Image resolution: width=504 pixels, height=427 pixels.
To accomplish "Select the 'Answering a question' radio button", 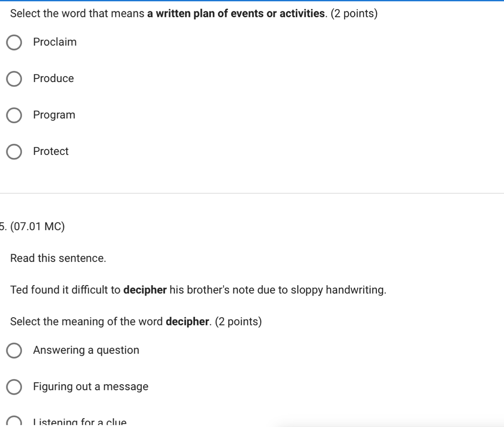I will point(14,350).
